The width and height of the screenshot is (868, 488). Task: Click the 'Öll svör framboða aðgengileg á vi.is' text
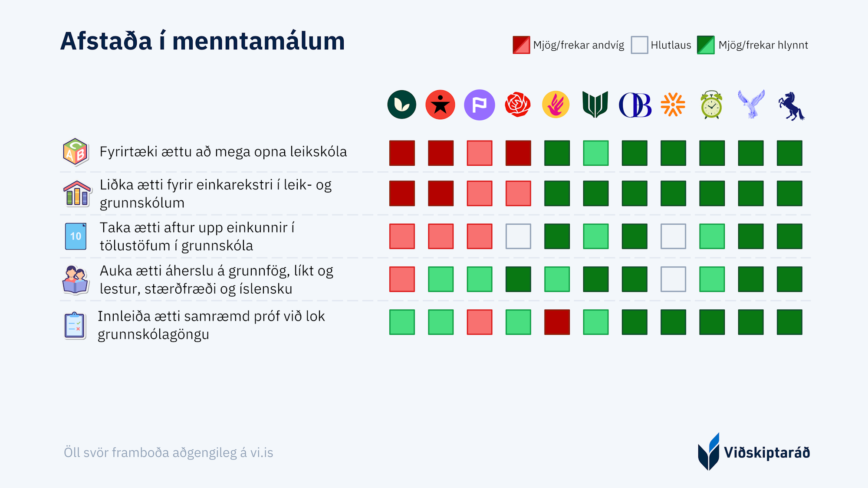tap(168, 452)
